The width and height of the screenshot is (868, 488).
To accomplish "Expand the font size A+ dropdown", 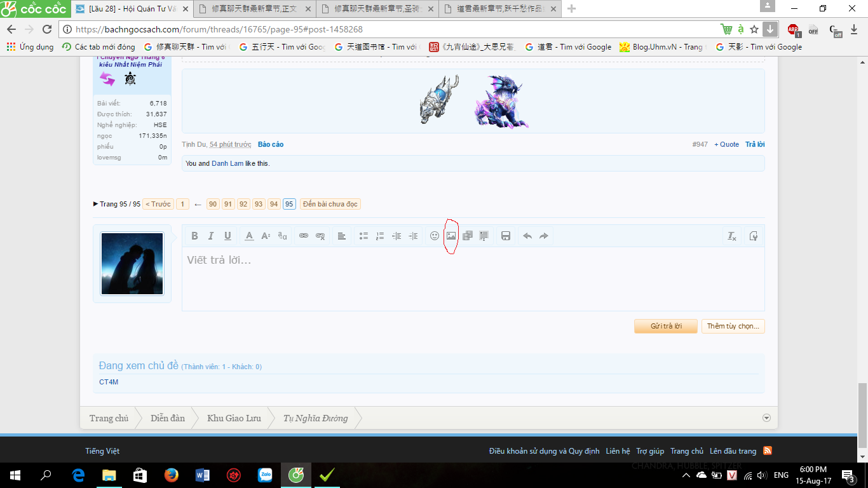I will pyautogui.click(x=265, y=236).
